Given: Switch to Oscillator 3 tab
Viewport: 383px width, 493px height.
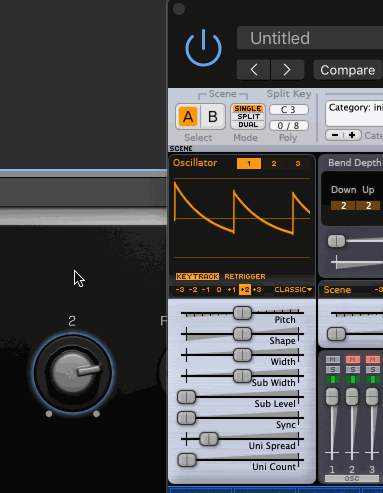Looking at the screenshot, I should pos(298,163).
